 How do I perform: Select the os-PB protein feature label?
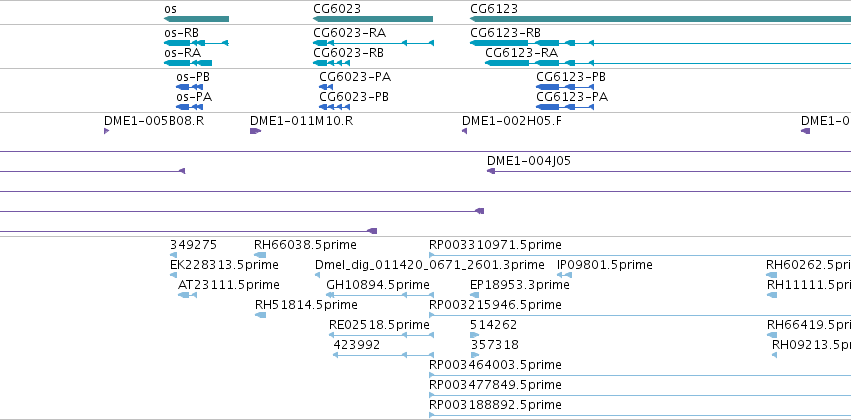point(193,77)
